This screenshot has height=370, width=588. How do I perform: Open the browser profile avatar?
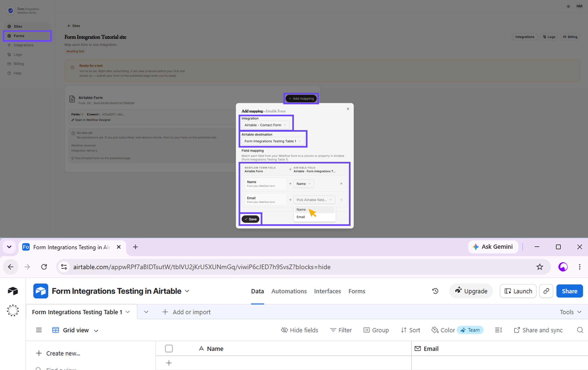563,267
